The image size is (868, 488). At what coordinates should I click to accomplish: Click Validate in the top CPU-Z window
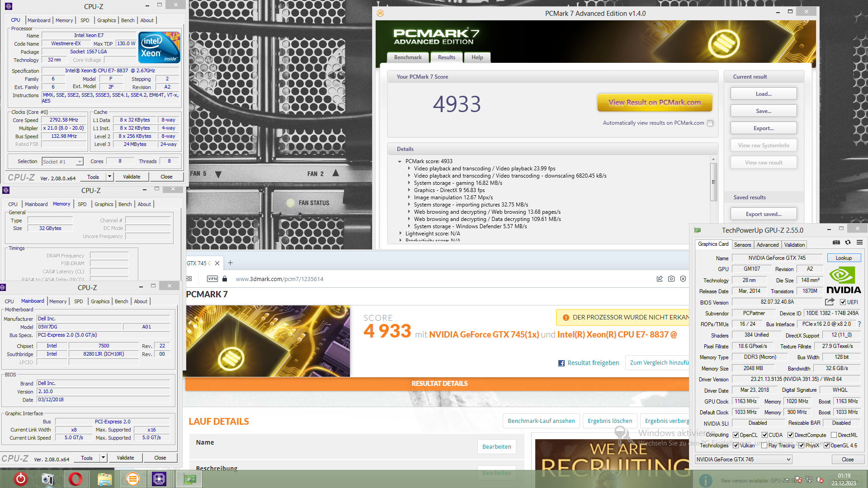(132, 177)
